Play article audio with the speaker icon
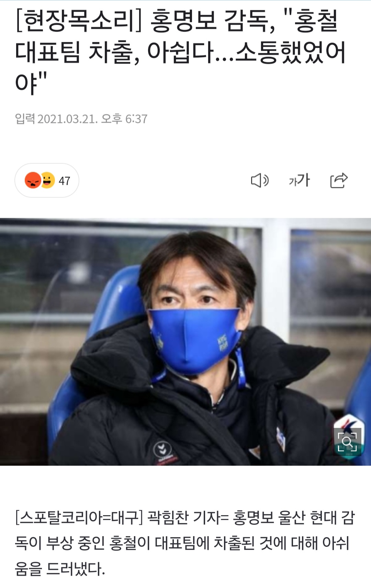The height and width of the screenshot is (588, 371). pyautogui.click(x=260, y=180)
